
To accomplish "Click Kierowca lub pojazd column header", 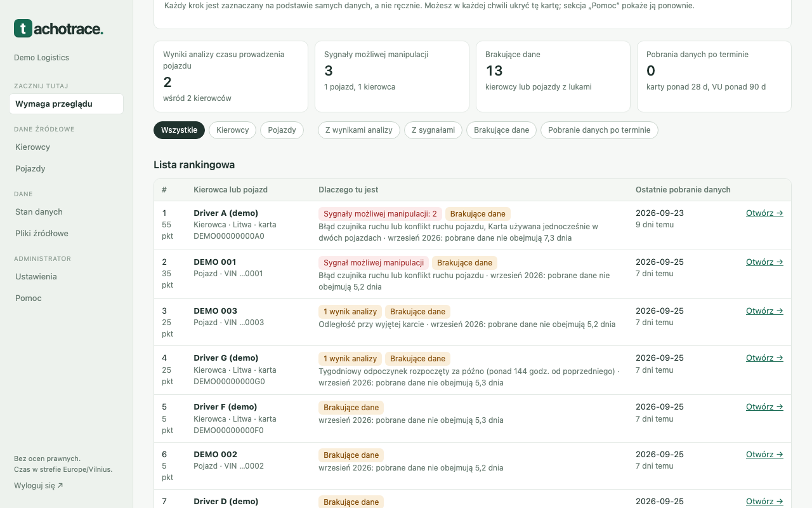I will click(230, 190).
